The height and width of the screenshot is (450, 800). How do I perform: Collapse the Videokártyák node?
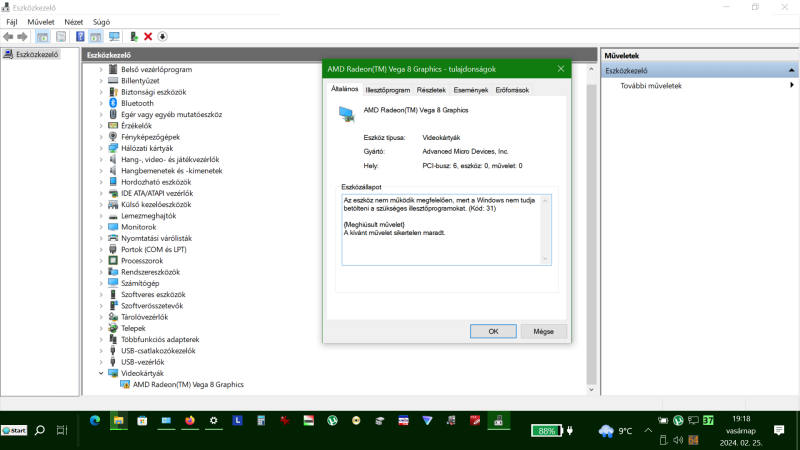[x=101, y=373]
